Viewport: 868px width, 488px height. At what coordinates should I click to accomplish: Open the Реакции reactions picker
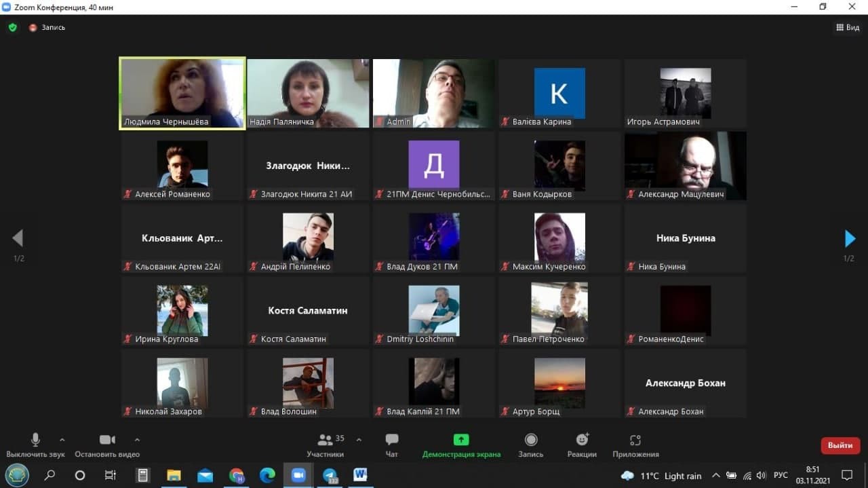pos(582,445)
